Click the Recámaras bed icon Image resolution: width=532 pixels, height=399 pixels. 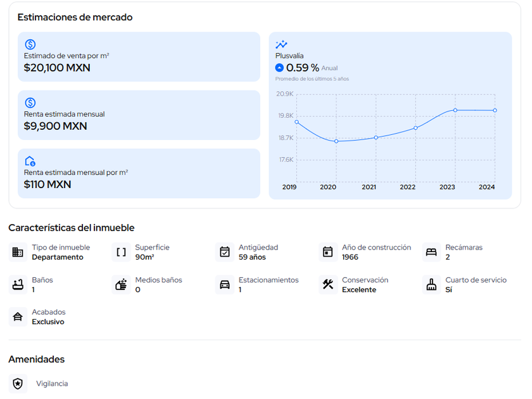click(x=431, y=252)
